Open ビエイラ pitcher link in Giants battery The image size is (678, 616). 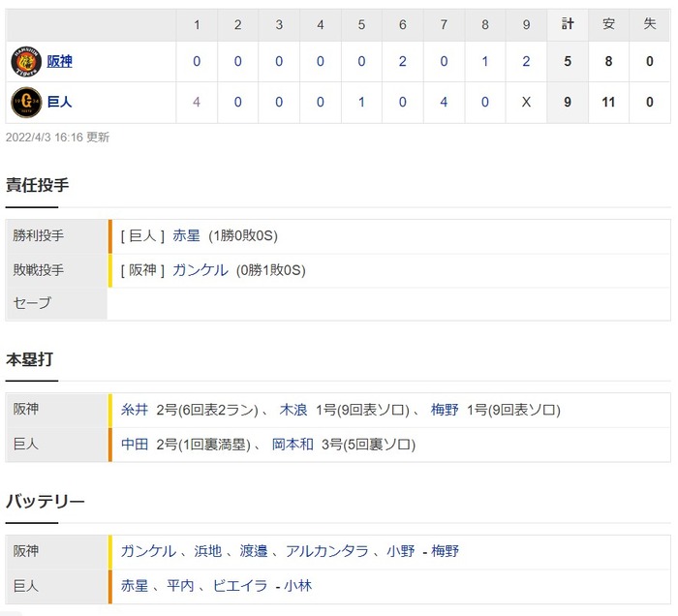(240, 586)
